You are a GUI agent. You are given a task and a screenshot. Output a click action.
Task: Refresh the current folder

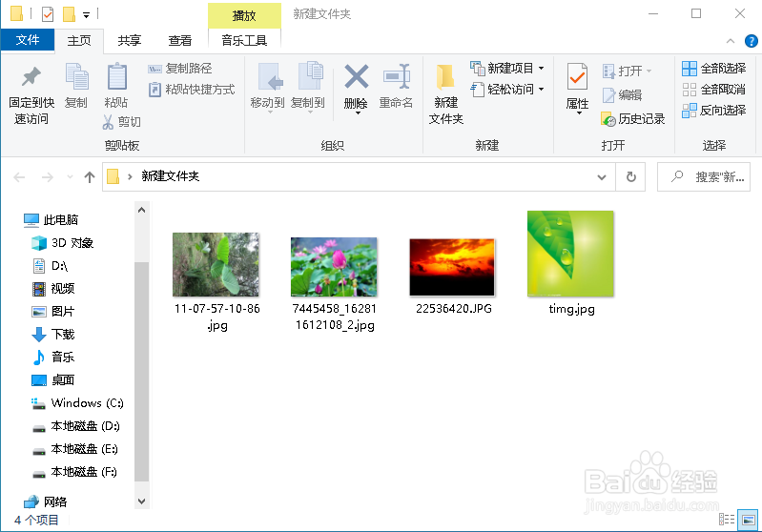(x=630, y=176)
